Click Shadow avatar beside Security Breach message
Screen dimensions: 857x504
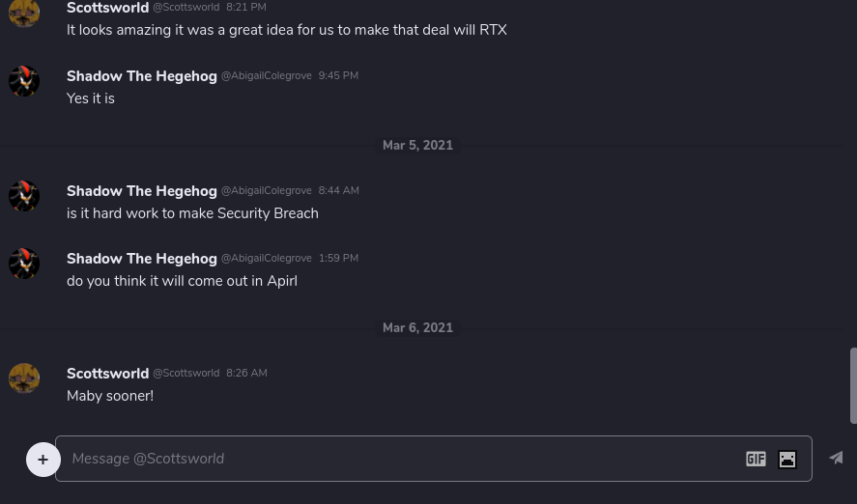point(24,196)
